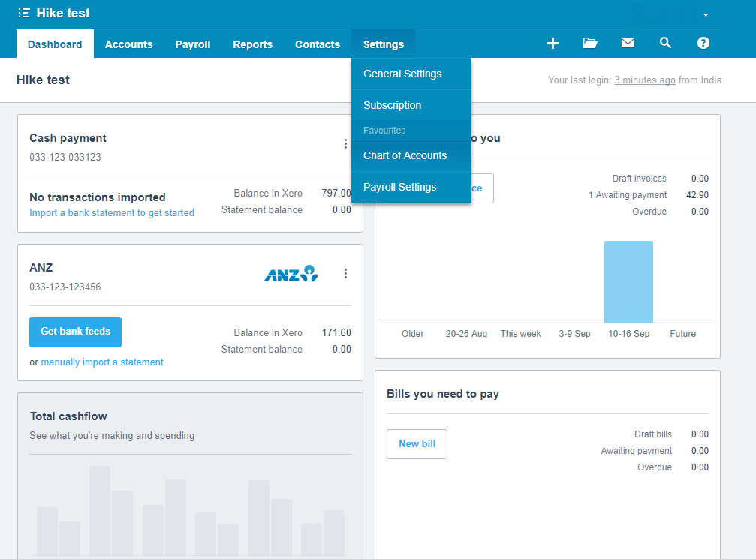756x559 pixels.
Task: Click the invoices Overdue label
Action: click(x=649, y=211)
